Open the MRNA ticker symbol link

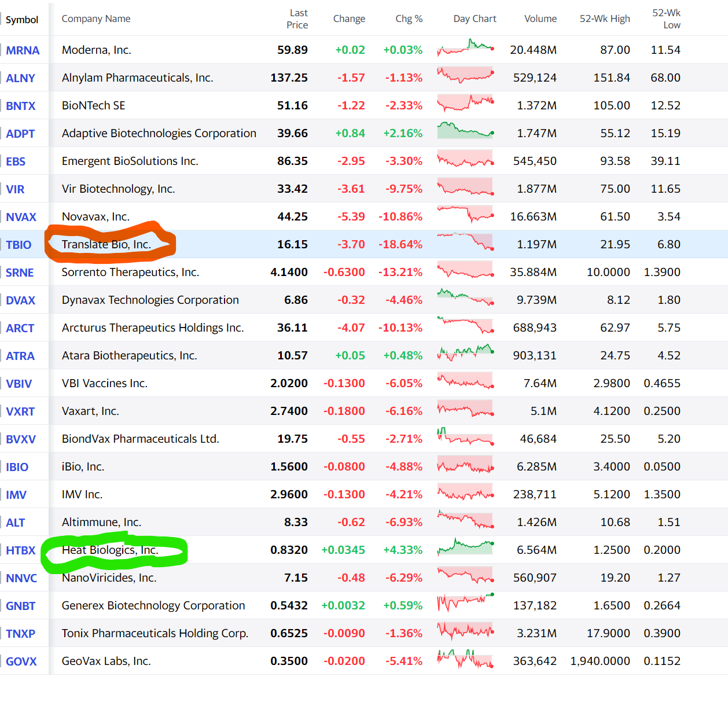click(23, 50)
